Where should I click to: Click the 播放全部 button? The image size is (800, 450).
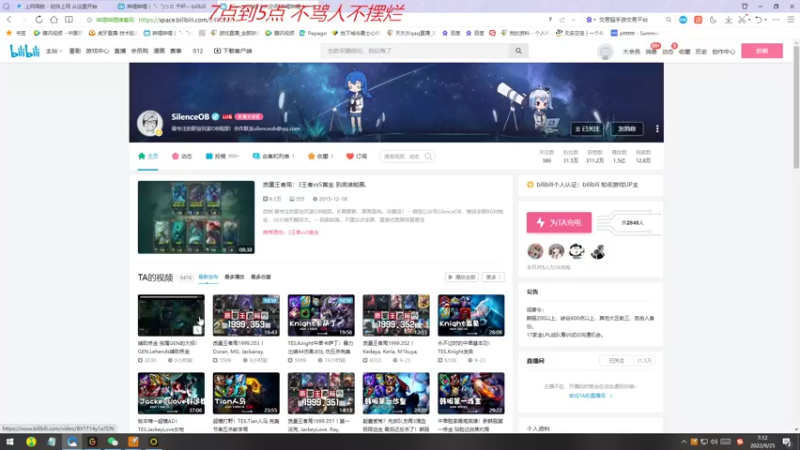[462, 277]
